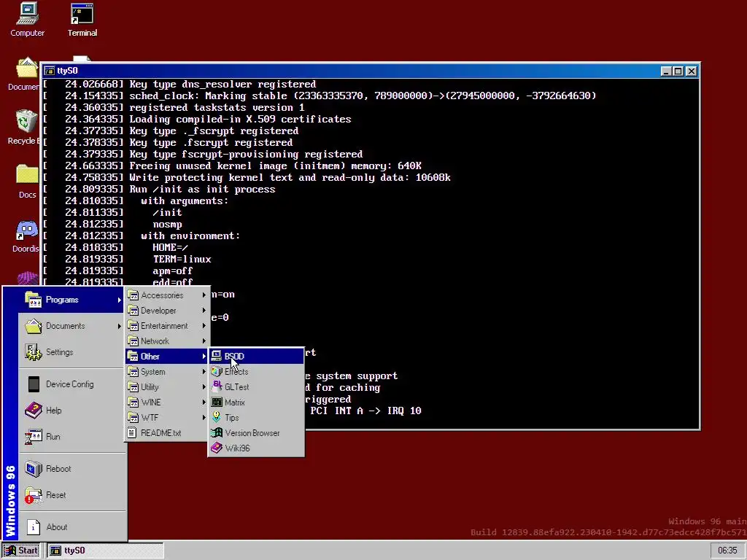Click the Device Config icon

point(34,384)
